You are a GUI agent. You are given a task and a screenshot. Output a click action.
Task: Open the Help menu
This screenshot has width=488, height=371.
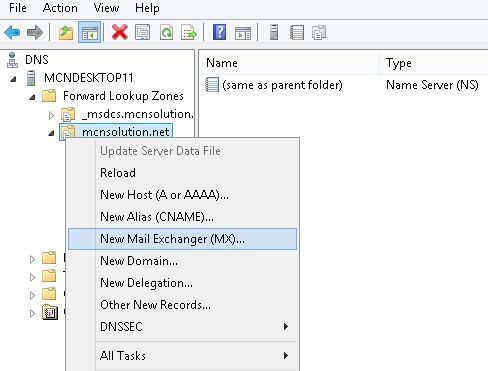pyautogui.click(x=147, y=8)
